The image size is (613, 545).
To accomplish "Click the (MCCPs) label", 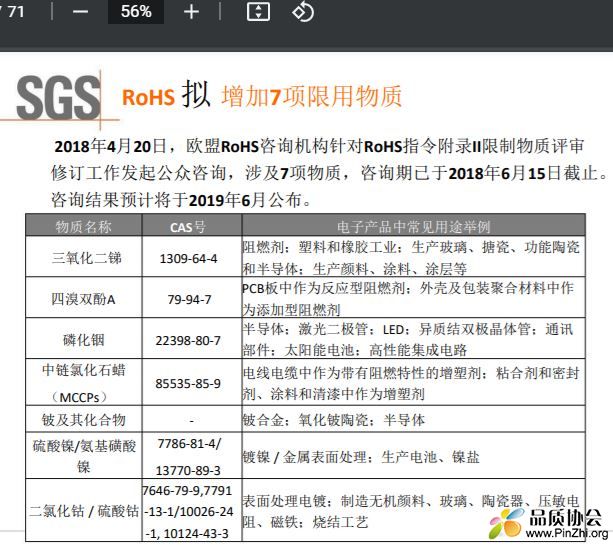I will tap(79, 398).
